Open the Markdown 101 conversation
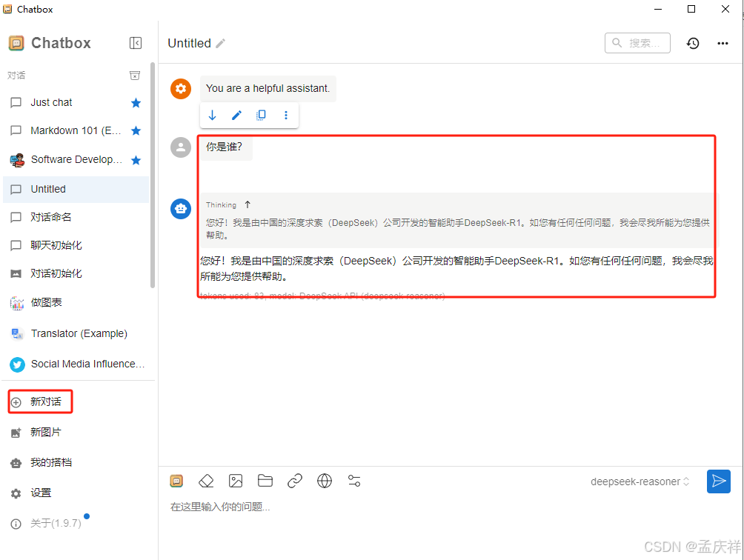 coord(76,130)
